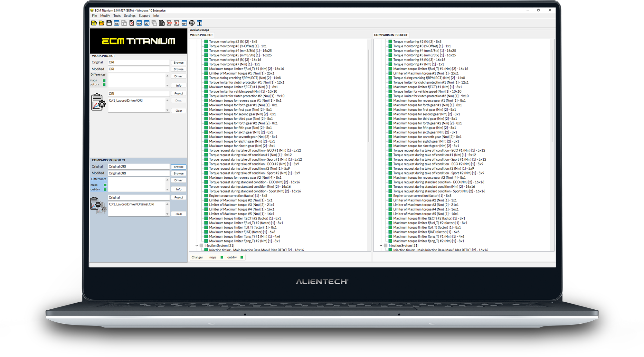Click comparison Modified field containing Original.ORI
The height and width of the screenshot is (357, 644).
[x=139, y=173]
